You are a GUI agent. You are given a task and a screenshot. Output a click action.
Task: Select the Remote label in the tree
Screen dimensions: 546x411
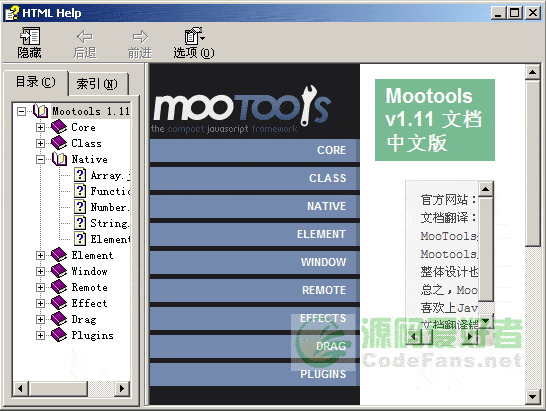tap(89, 288)
